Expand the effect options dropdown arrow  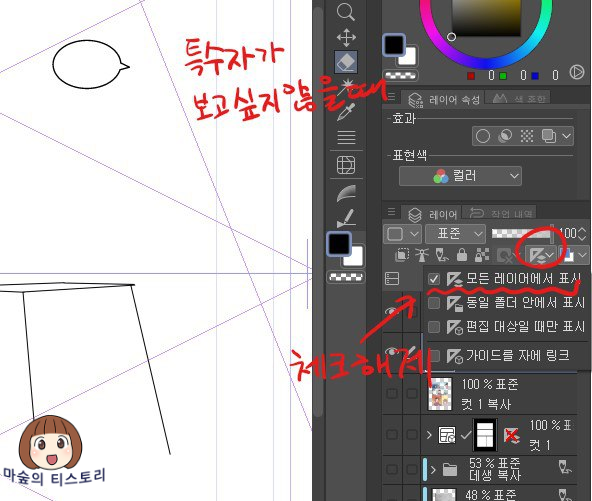(566, 136)
